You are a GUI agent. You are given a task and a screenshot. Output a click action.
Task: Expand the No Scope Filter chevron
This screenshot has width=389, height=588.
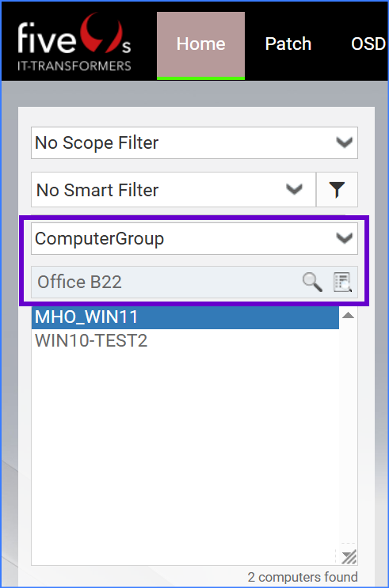coord(345,142)
